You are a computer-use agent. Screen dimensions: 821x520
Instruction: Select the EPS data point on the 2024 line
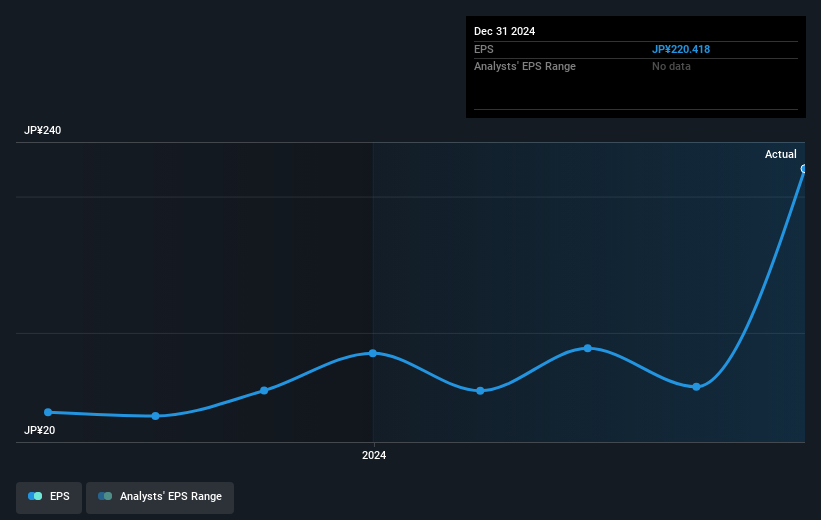[x=373, y=353]
